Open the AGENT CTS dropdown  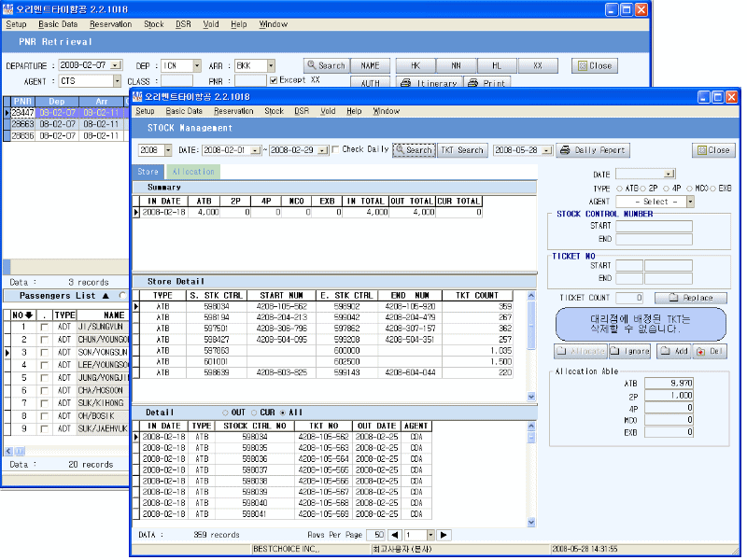[117, 81]
